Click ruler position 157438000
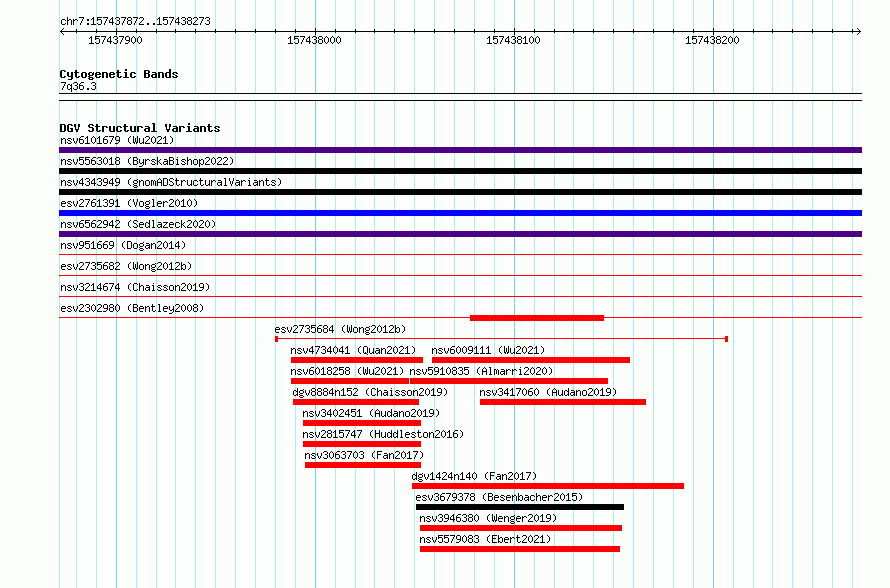This screenshot has width=890, height=588. point(314,40)
